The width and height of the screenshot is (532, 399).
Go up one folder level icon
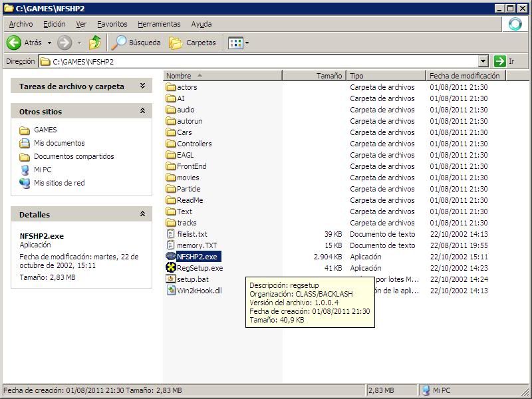95,43
